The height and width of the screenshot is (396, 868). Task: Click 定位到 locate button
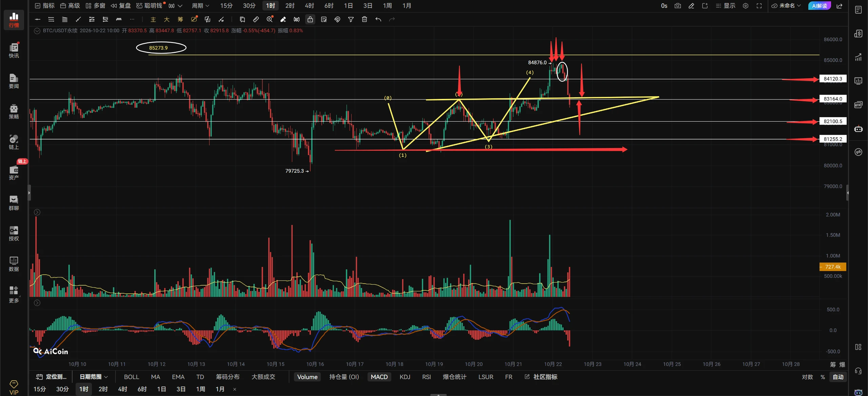[52, 377]
